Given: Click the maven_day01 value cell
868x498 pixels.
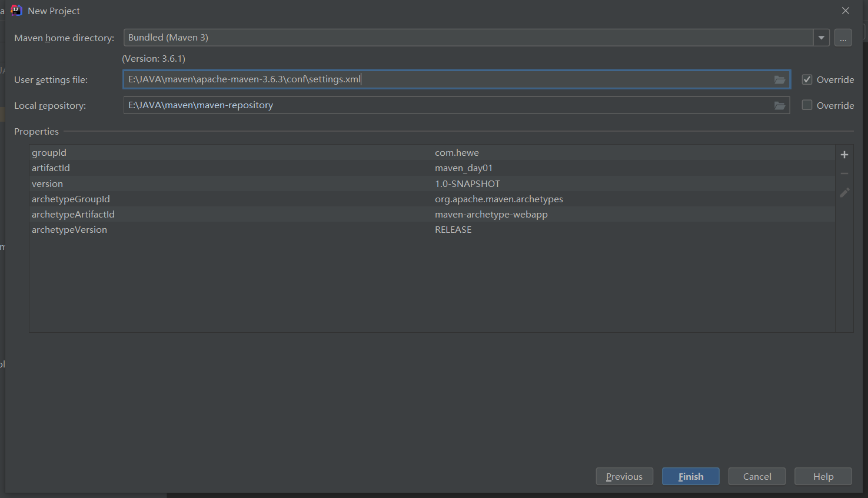Looking at the screenshot, I should coord(464,168).
